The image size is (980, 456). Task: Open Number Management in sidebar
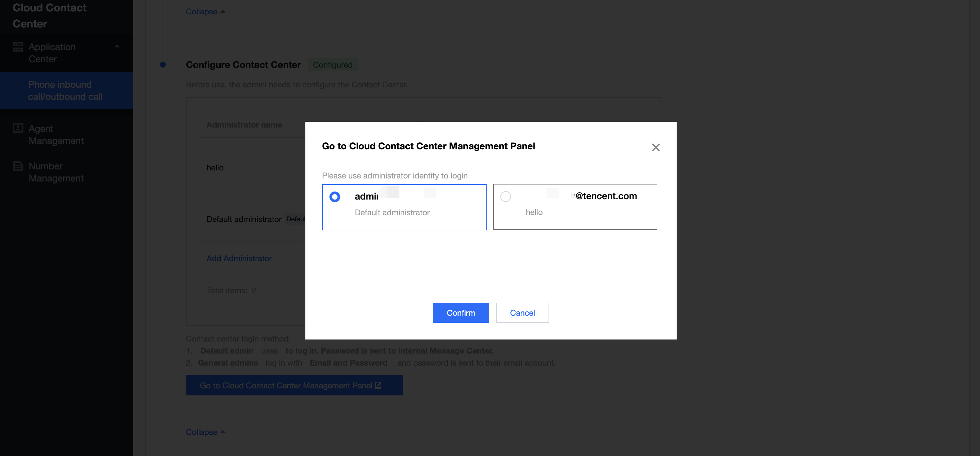56,172
